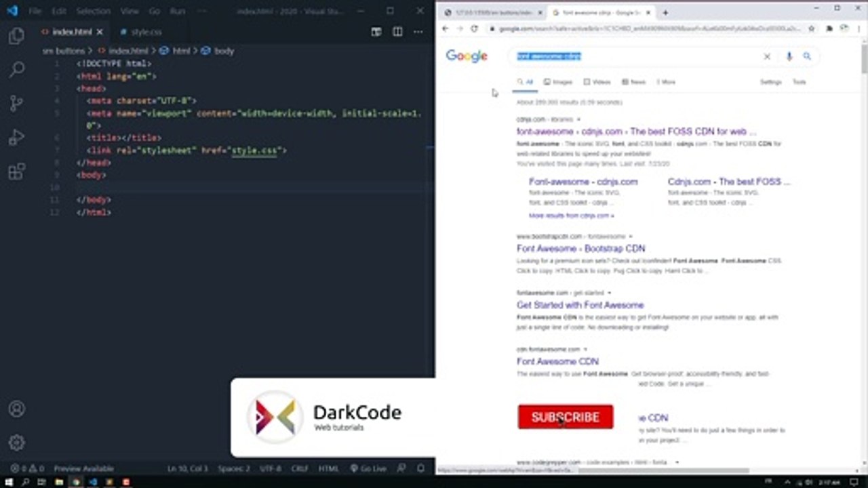The height and width of the screenshot is (488, 868).
Task: Open the Chrome profile avatar
Action: (844, 28)
